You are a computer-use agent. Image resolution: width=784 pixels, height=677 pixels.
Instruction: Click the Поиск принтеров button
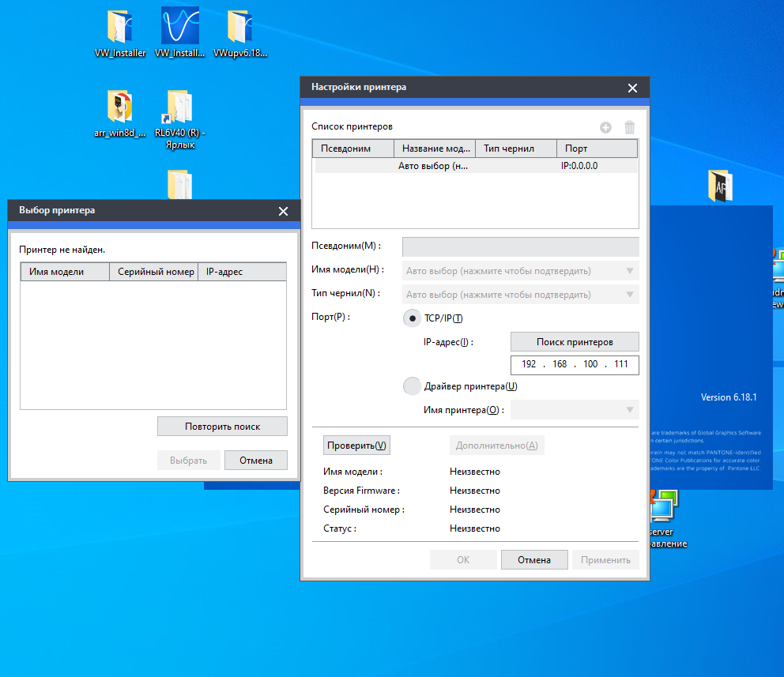point(575,342)
